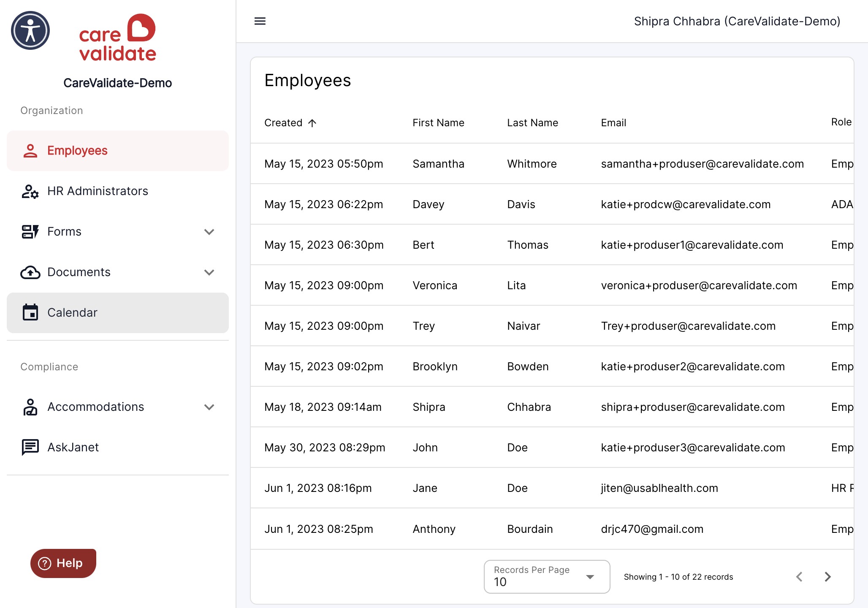
Task: Click the Accommodations icon in sidebar
Action: 30,407
